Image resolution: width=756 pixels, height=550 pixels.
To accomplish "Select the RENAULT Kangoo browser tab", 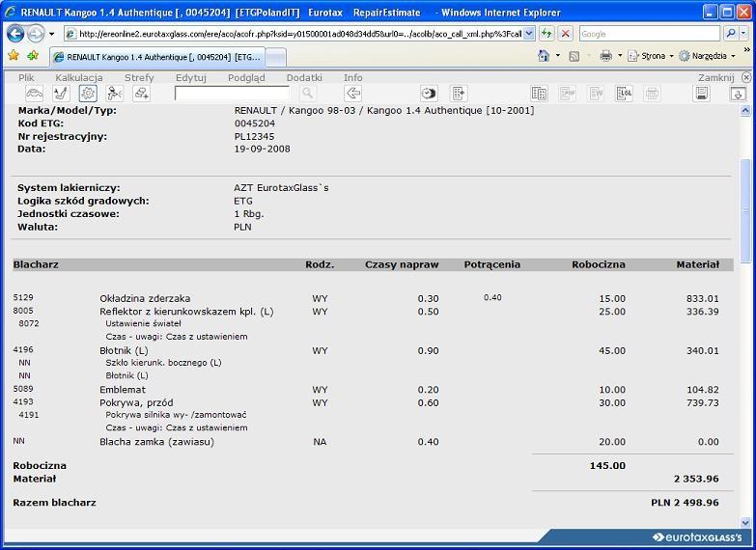I will 157,57.
